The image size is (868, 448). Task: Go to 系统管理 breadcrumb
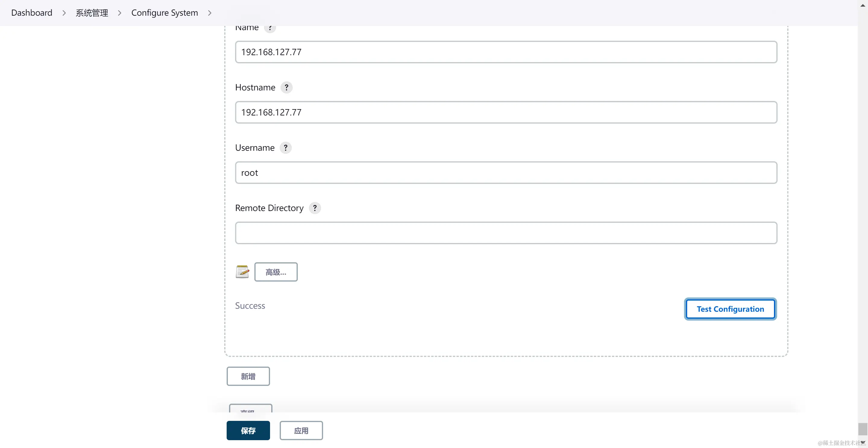[92, 13]
